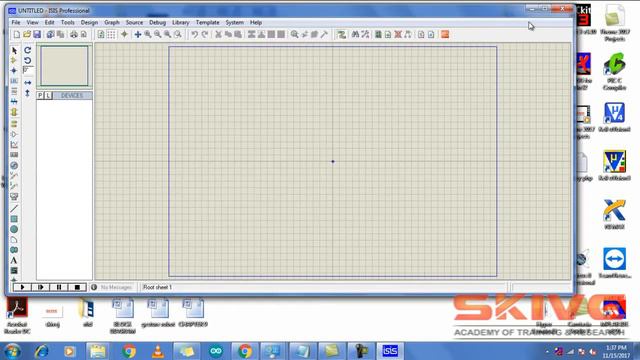Open the Tools menu
640x360 pixels.
coord(68,22)
